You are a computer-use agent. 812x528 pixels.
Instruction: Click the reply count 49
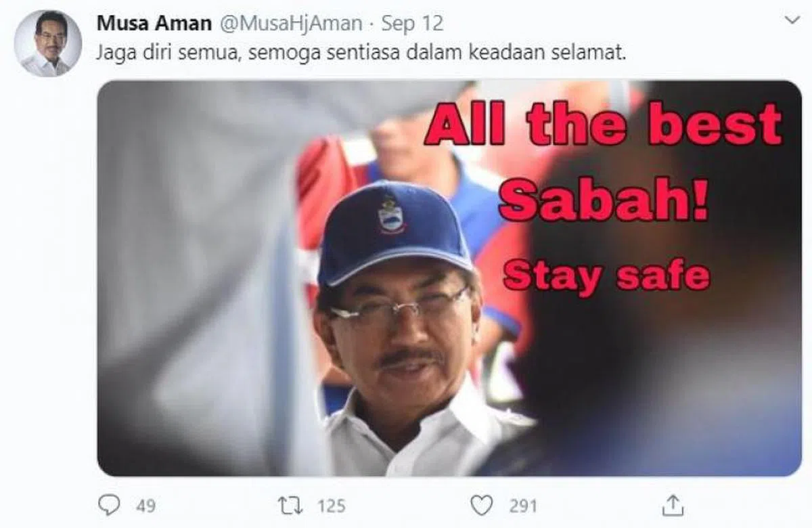click(145, 506)
